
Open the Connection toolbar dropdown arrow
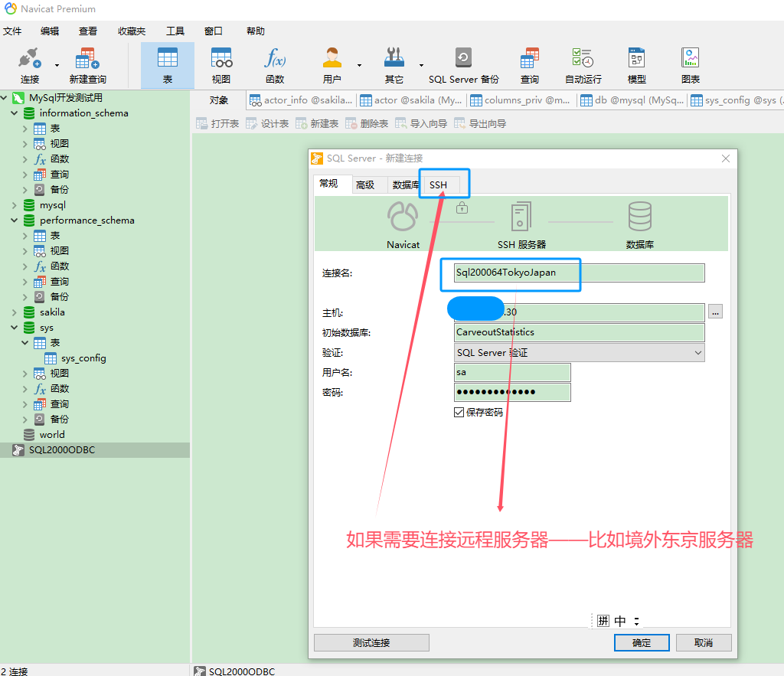tap(57, 66)
